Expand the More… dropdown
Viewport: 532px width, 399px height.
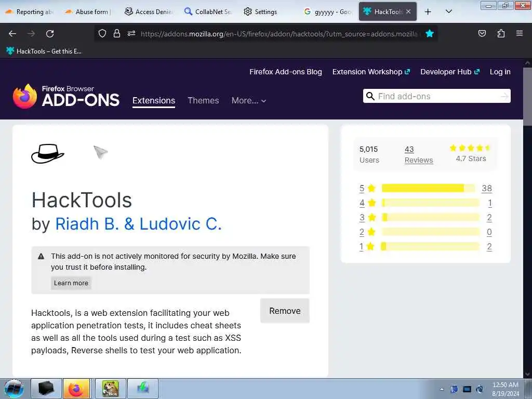pos(249,100)
